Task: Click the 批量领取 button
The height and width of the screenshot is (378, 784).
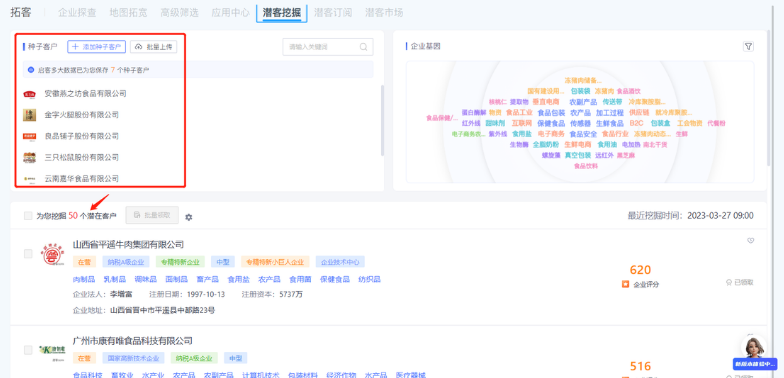Action: click(152, 215)
